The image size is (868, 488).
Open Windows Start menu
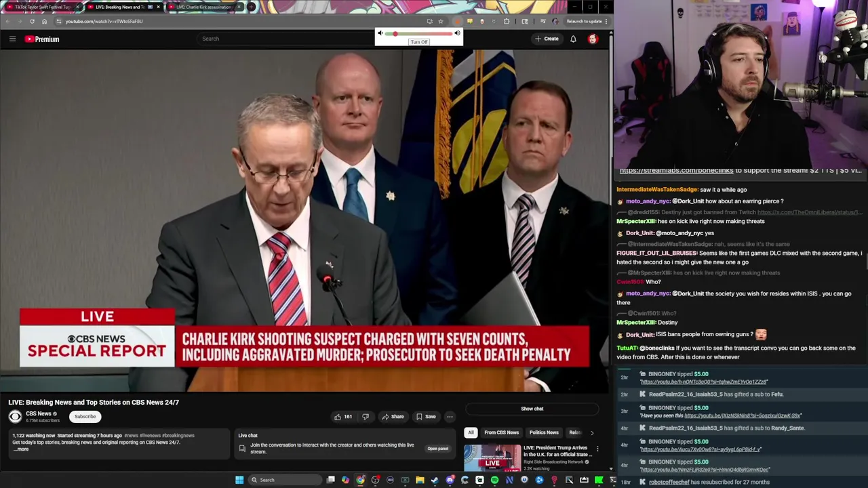[x=239, y=480]
